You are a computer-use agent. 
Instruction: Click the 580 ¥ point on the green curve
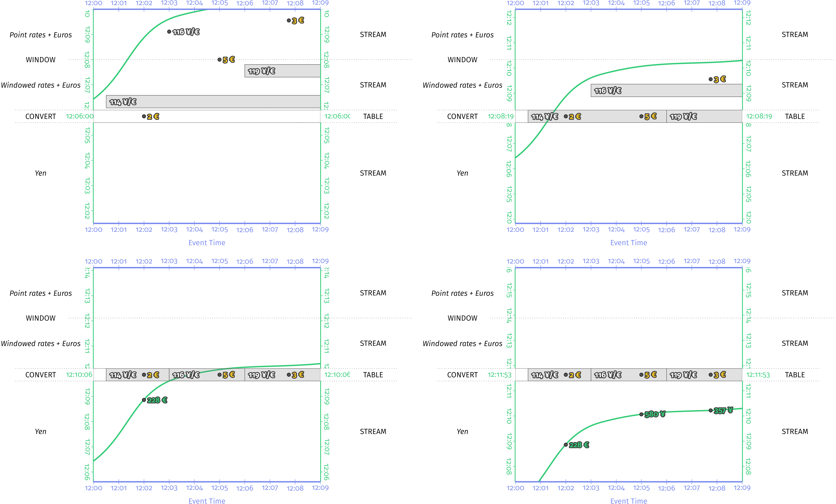click(x=641, y=414)
